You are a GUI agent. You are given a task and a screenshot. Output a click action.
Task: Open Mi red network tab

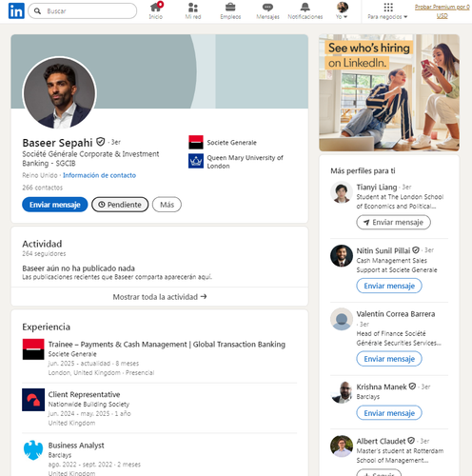pos(193,10)
